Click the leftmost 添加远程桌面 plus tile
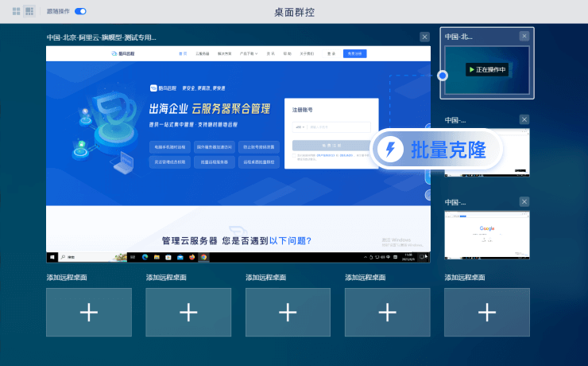The width and height of the screenshot is (588, 366). pos(89,312)
